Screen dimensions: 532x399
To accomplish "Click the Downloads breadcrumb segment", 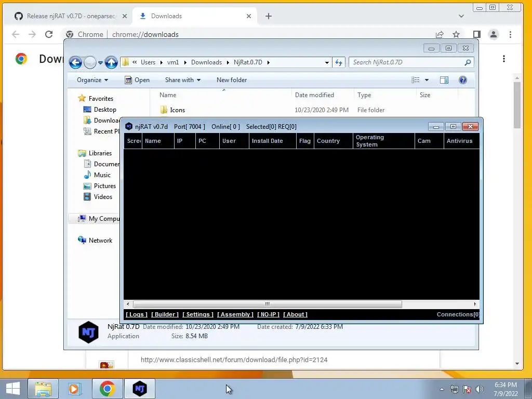I will pos(206,62).
